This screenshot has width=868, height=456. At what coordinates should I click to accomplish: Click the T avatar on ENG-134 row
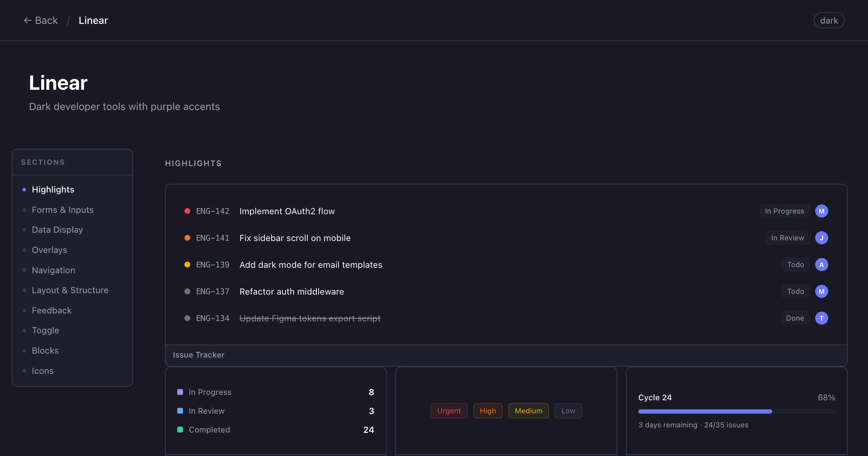[822, 318]
